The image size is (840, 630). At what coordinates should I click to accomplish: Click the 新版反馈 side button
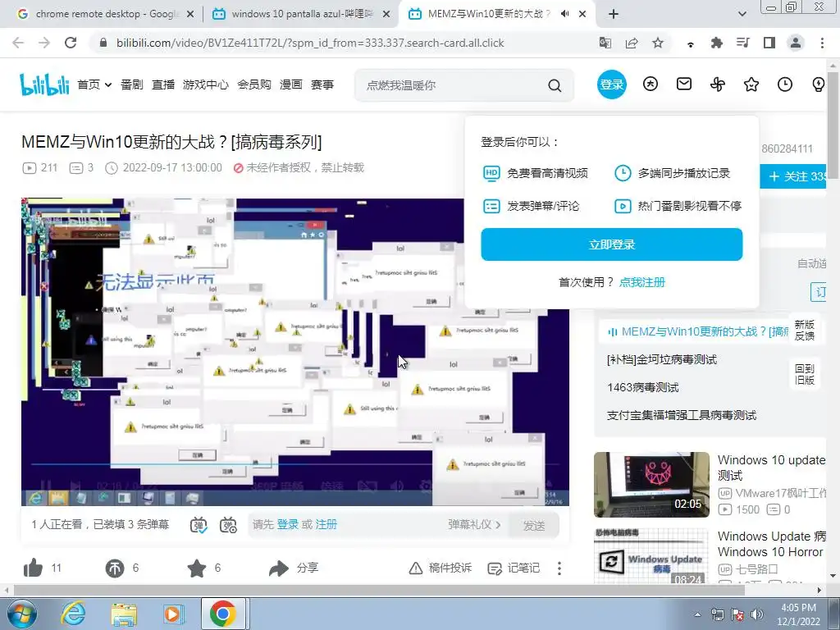(804, 331)
